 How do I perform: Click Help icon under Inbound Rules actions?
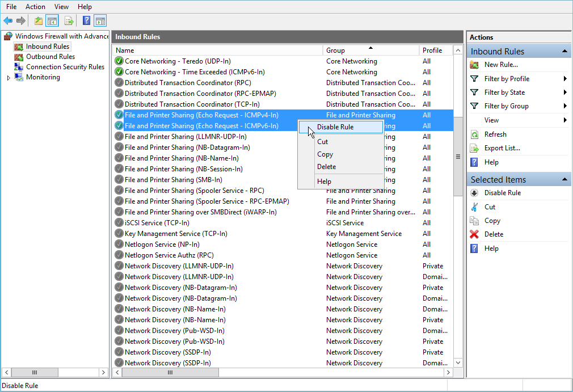point(474,162)
